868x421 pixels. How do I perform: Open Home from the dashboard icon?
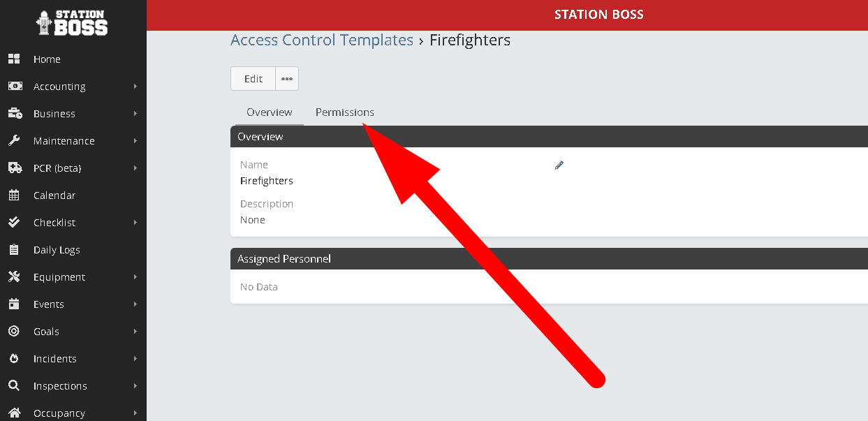pyautogui.click(x=14, y=59)
